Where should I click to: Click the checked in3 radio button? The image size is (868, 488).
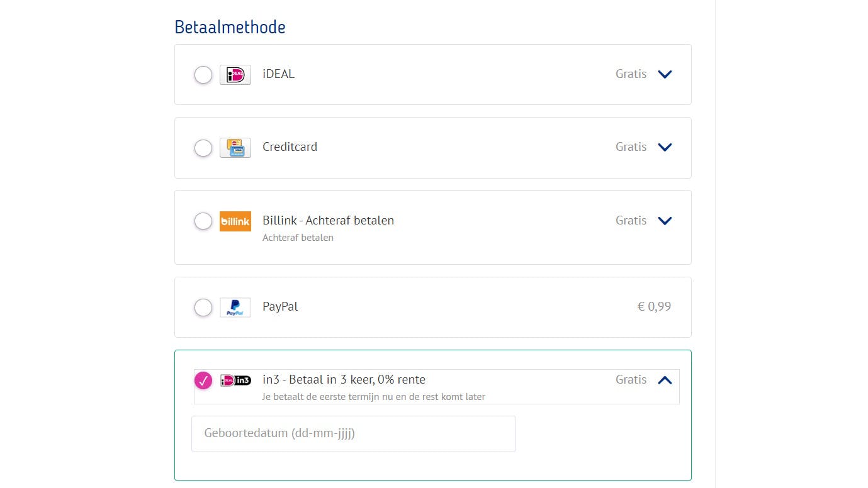tap(203, 380)
